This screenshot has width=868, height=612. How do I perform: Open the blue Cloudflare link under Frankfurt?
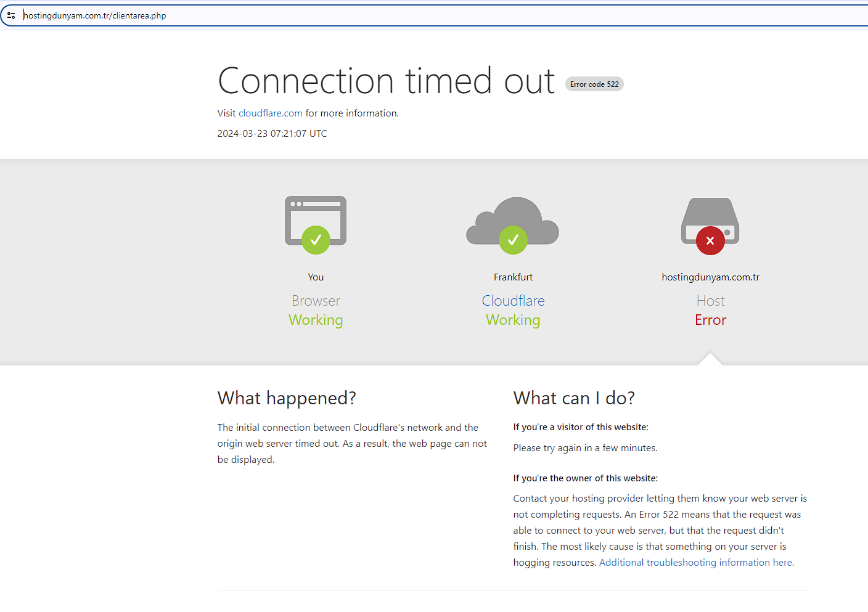pos(514,301)
